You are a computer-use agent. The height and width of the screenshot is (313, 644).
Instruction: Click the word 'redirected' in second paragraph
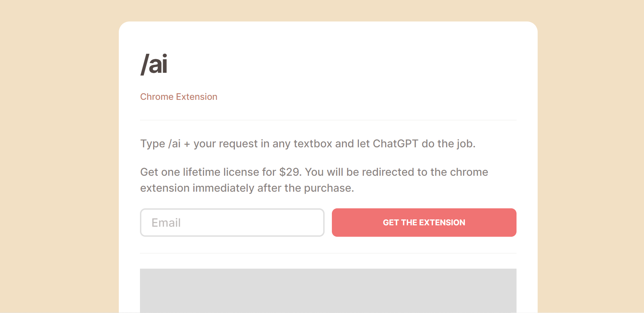(388, 172)
